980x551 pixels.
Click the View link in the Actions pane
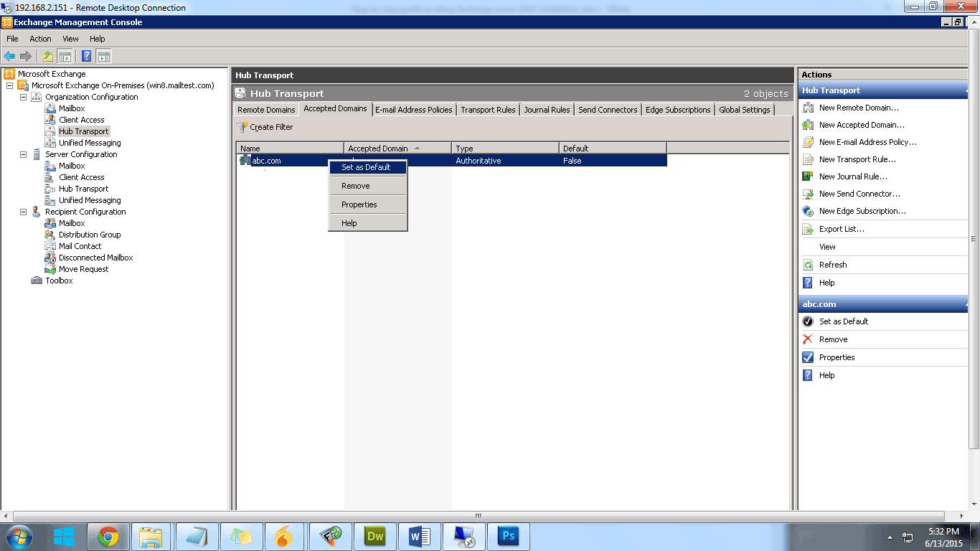pos(827,247)
